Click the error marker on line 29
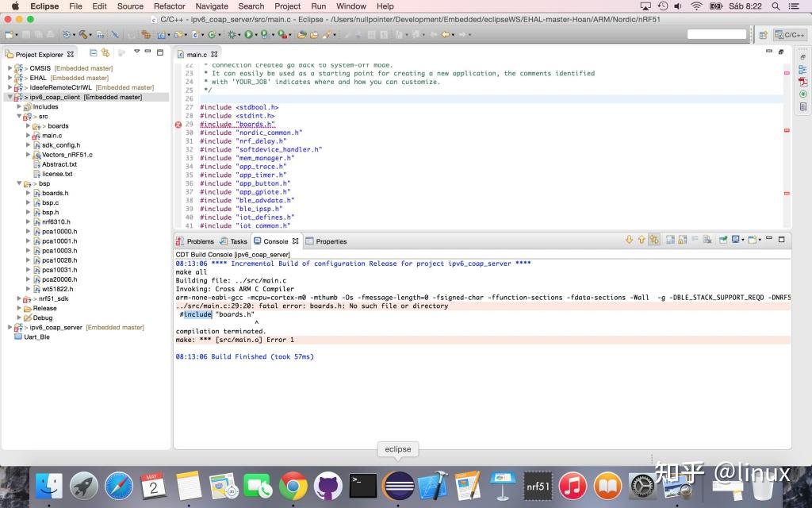The width and height of the screenshot is (812, 508). click(178, 125)
